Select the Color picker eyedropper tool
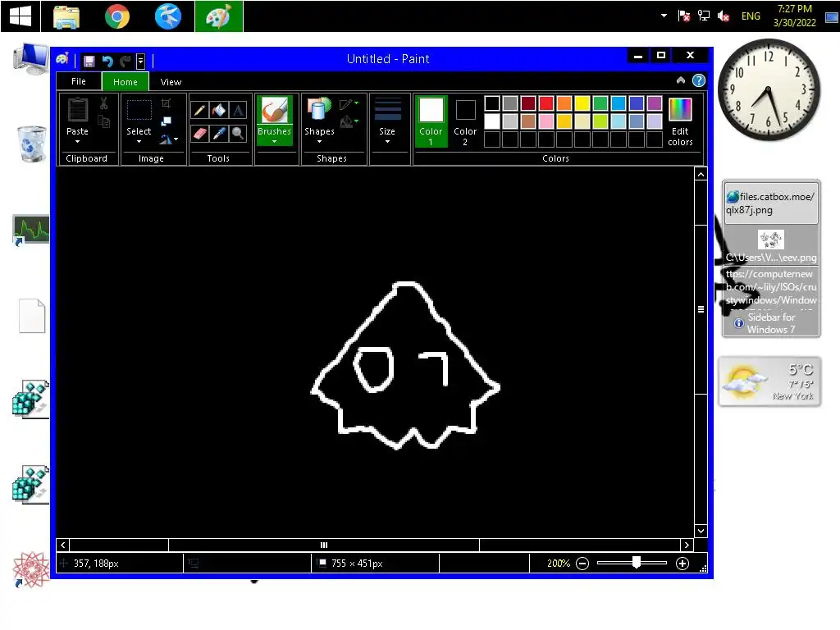The width and height of the screenshot is (840, 630). (x=218, y=134)
